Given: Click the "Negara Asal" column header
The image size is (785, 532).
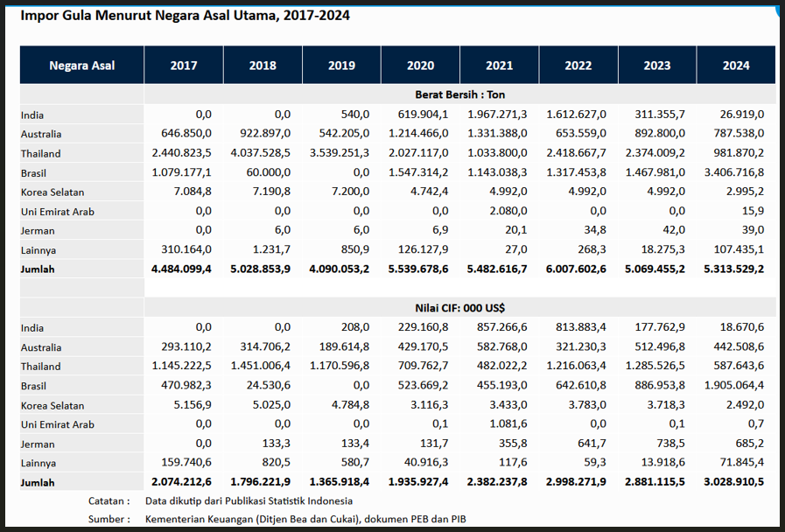Looking at the screenshot, I should (x=82, y=66).
